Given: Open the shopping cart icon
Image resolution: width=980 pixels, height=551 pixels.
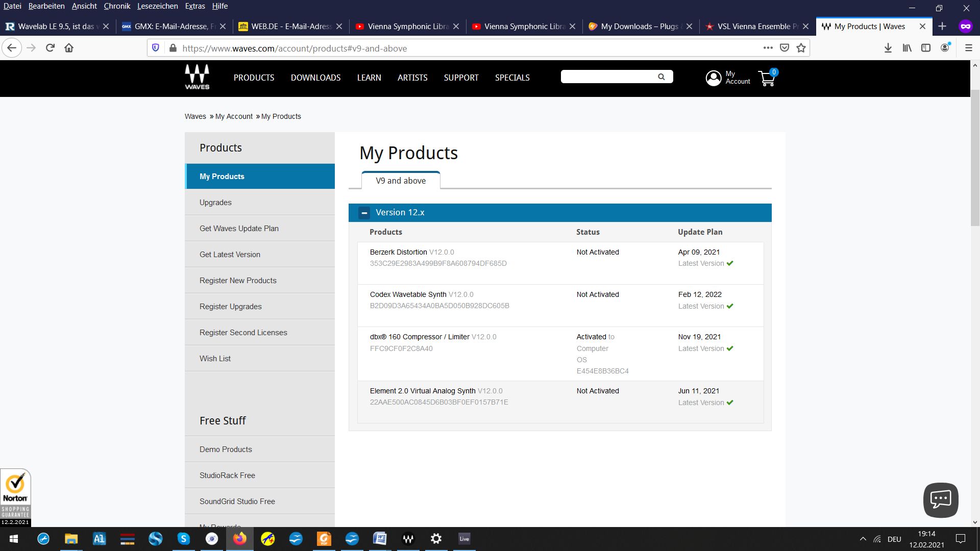Looking at the screenshot, I should point(767,78).
